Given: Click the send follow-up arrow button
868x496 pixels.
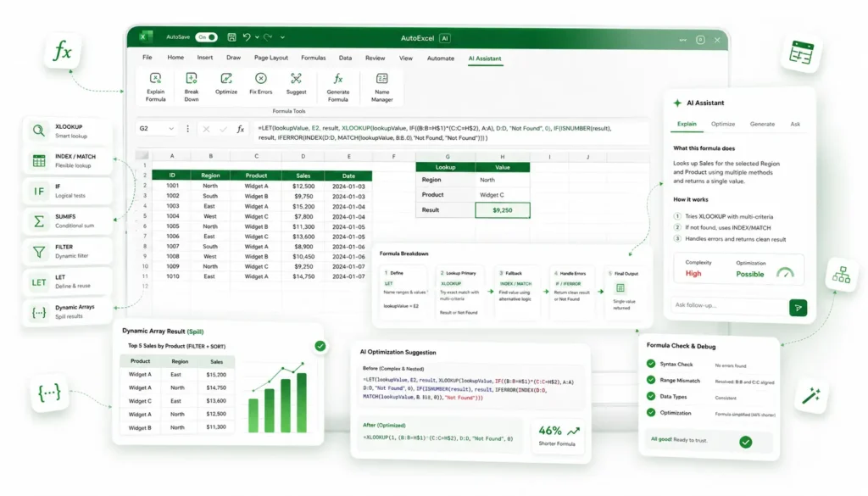Looking at the screenshot, I should point(798,308).
